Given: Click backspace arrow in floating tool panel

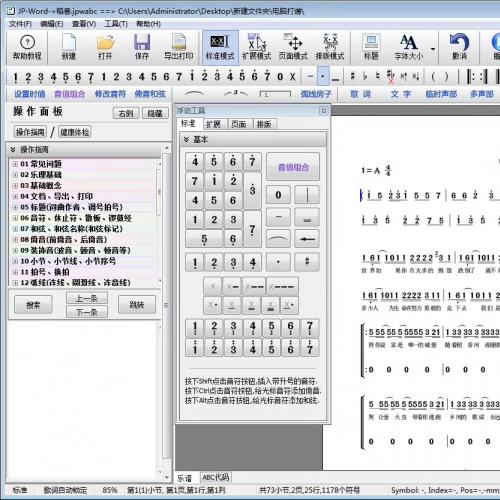Looking at the screenshot, I should [x=307, y=239].
